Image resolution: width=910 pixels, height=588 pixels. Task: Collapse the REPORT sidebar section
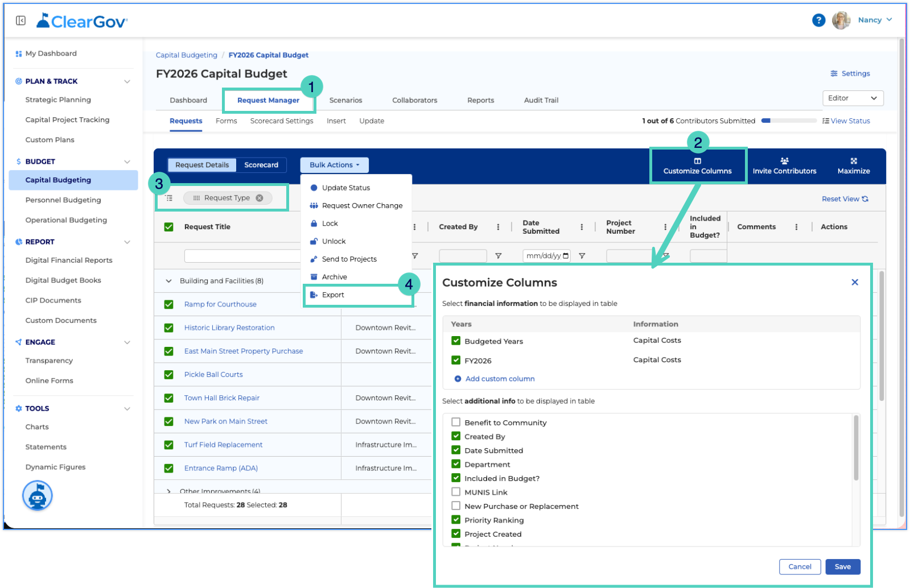[x=127, y=242]
